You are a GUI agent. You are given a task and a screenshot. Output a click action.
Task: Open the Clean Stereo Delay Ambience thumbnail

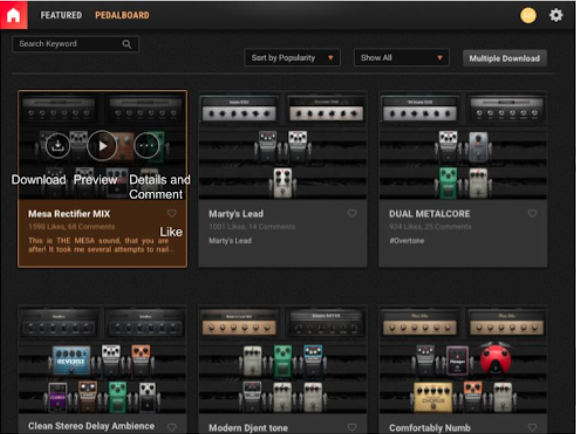102,359
